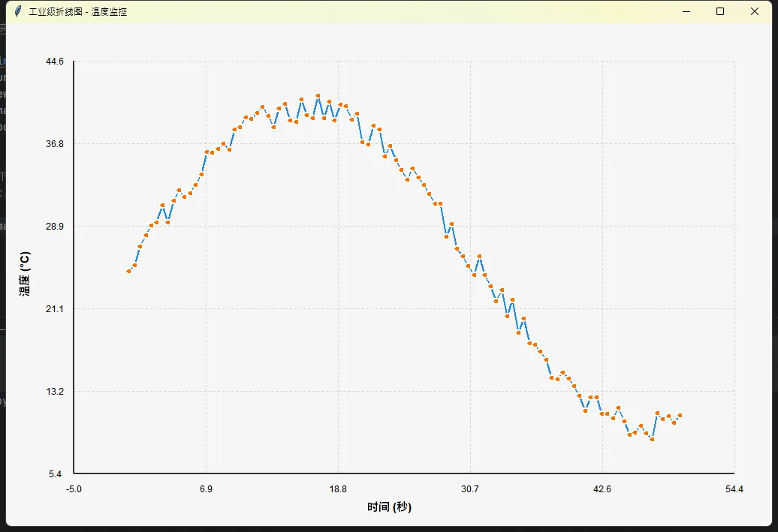Click the 5.4 y-axis tick label

[x=57, y=474]
